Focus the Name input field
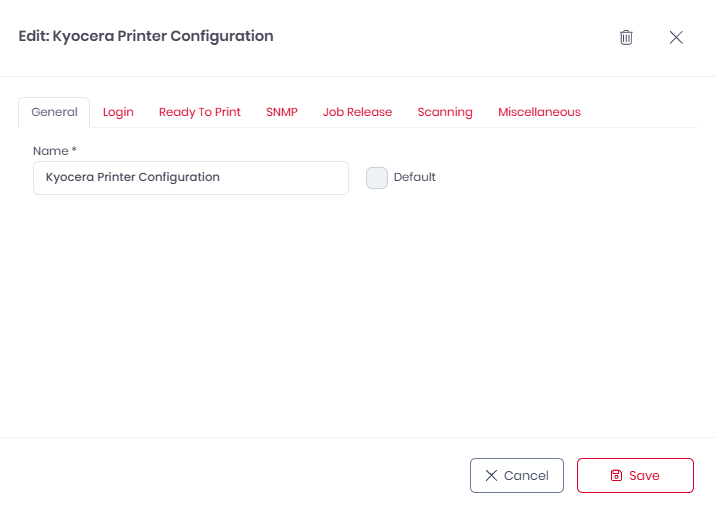Screen dimensions: 716x512 (190, 178)
